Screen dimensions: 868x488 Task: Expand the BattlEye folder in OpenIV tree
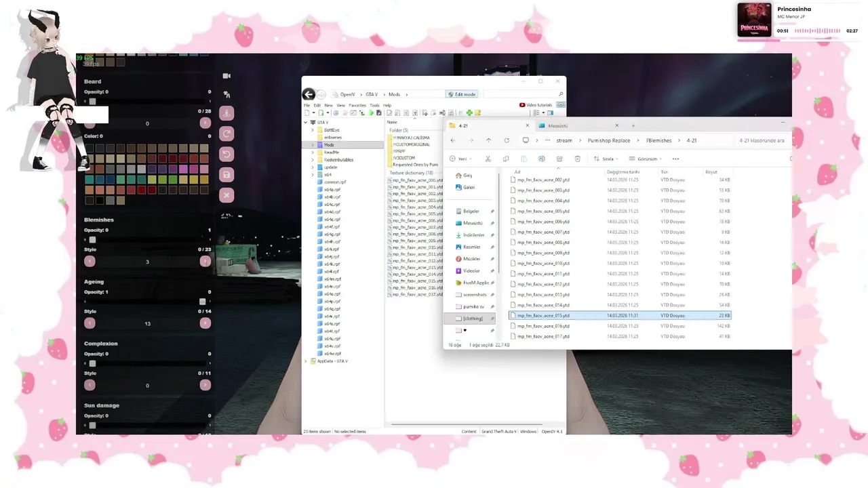click(x=313, y=129)
